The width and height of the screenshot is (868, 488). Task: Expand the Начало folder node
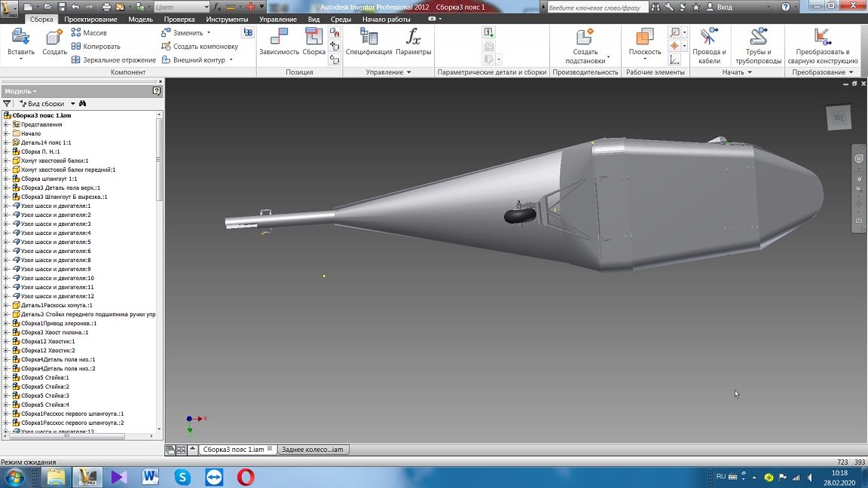tap(6, 133)
